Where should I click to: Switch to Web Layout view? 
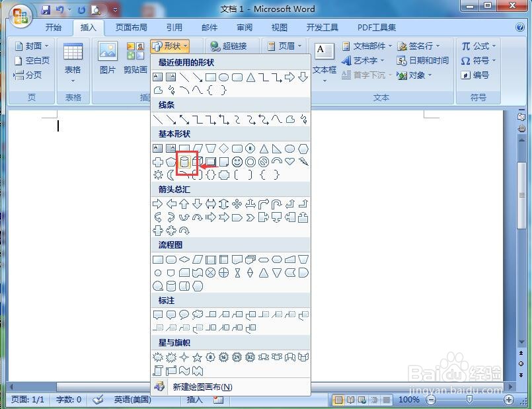point(362,400)
